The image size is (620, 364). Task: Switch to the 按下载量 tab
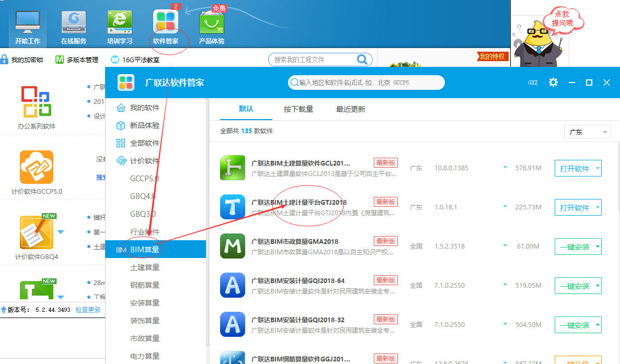(298, 109)
